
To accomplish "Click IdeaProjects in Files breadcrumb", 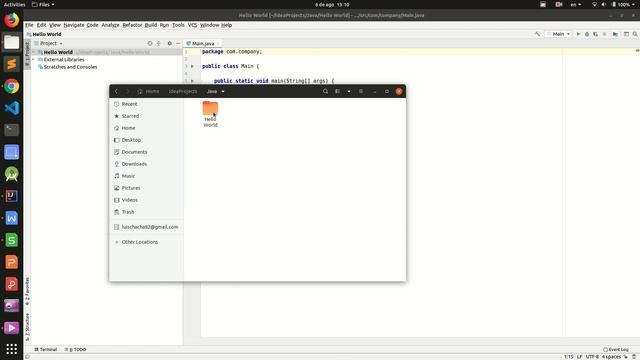I will coord(183,91).
